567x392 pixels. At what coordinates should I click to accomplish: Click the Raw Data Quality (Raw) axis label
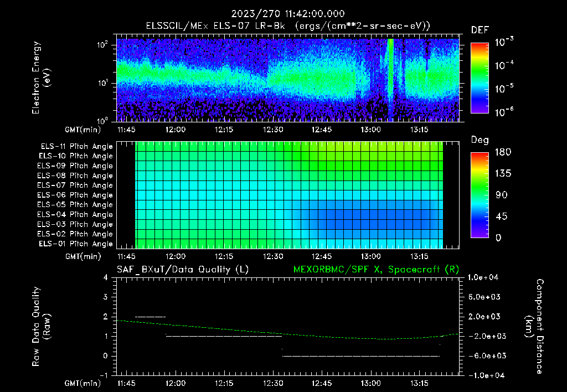41,327
